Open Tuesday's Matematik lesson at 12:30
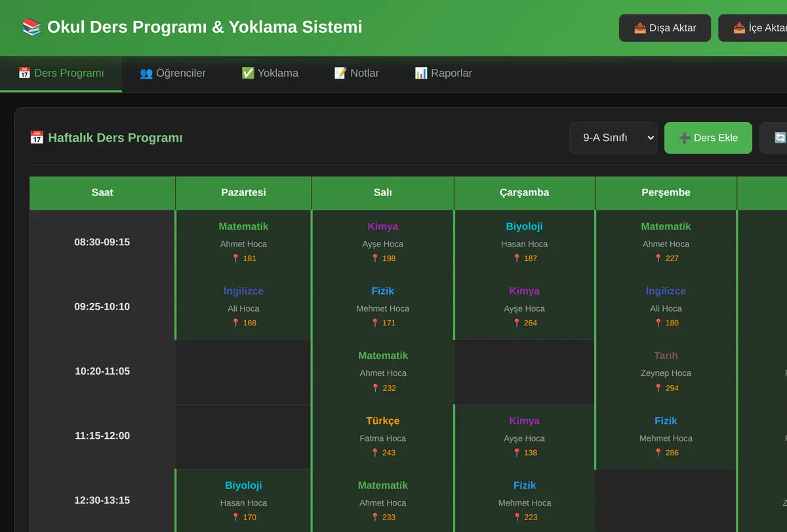The width and height of the screenshot is (787, 532). click(383, 501)
